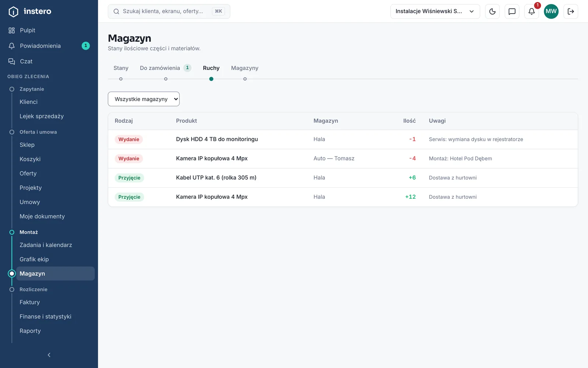Click the Czat icon in sidebar

[x=12, y=61]
